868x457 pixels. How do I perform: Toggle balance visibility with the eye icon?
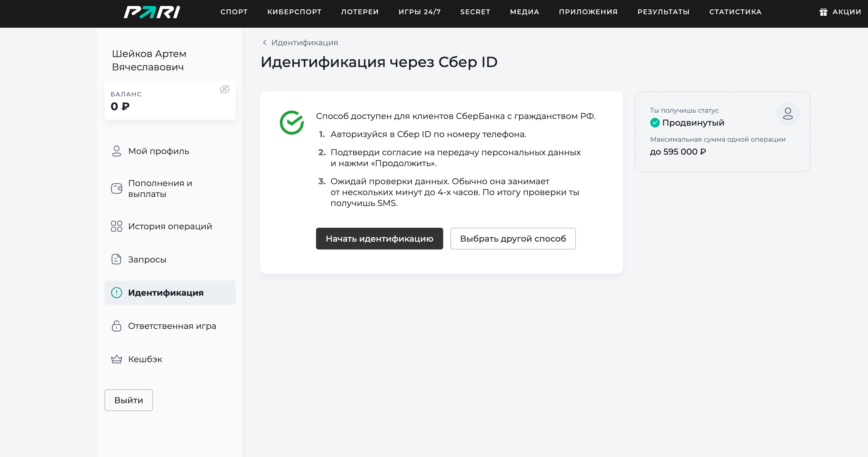click(x=225, y=90)
